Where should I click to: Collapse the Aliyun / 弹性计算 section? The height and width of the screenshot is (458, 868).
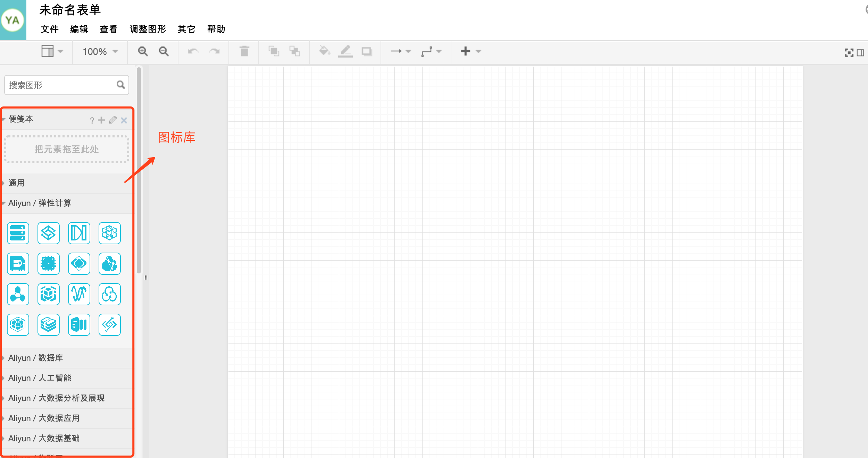tap(67, 203)
